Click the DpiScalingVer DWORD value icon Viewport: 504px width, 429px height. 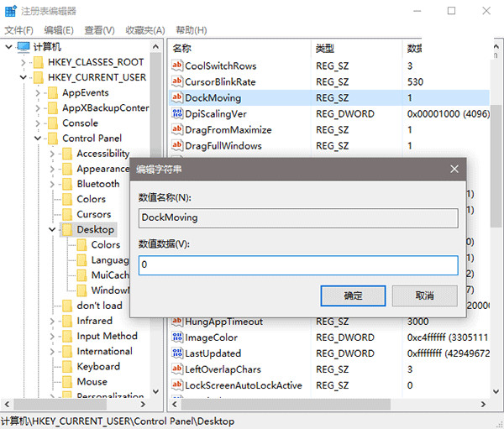pyautogui.click(x=176, y=114)
